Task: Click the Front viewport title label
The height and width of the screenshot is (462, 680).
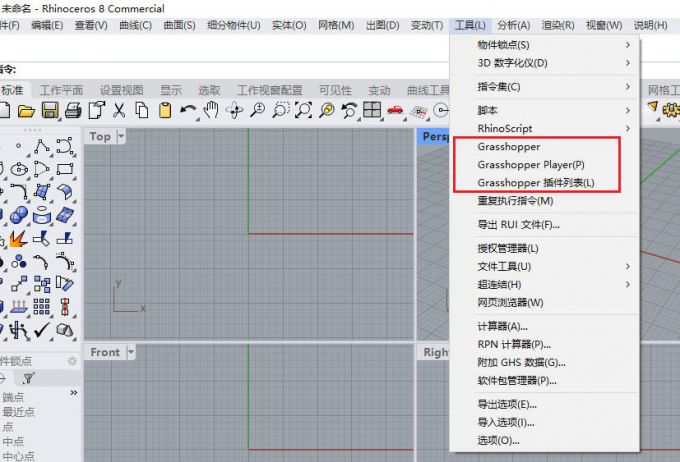Action: pos(105,352)
